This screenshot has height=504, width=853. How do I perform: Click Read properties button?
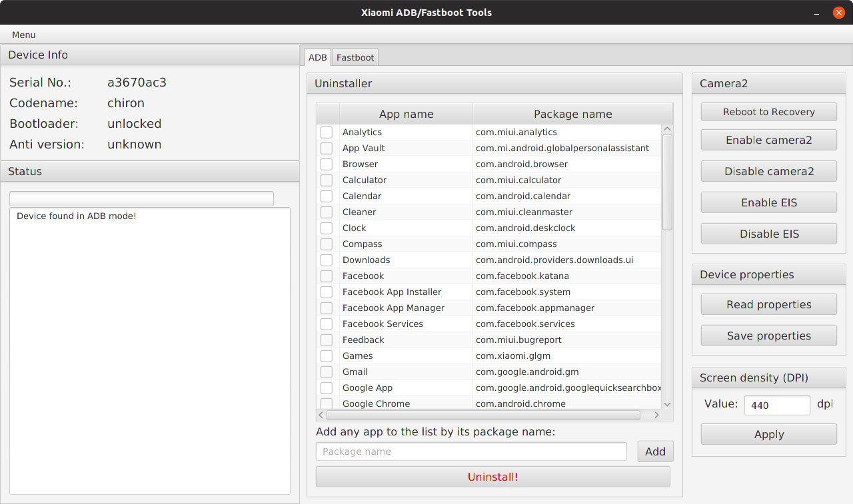click(x=768, y=304)
